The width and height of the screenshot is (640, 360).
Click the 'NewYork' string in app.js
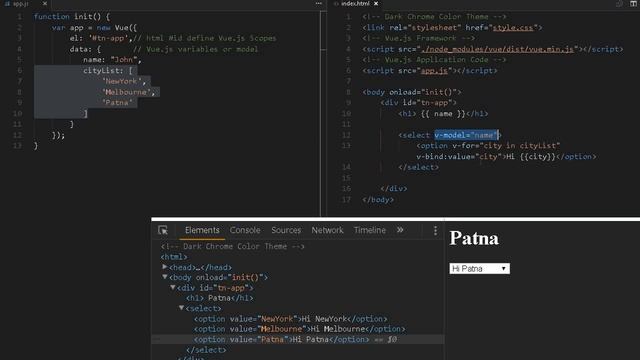click(121, 81)
